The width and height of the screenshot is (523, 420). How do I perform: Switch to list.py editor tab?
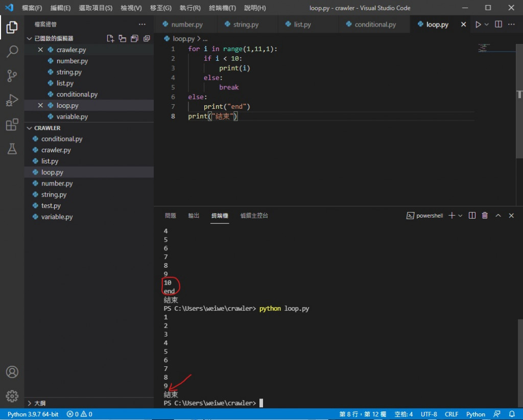[308, 25]
